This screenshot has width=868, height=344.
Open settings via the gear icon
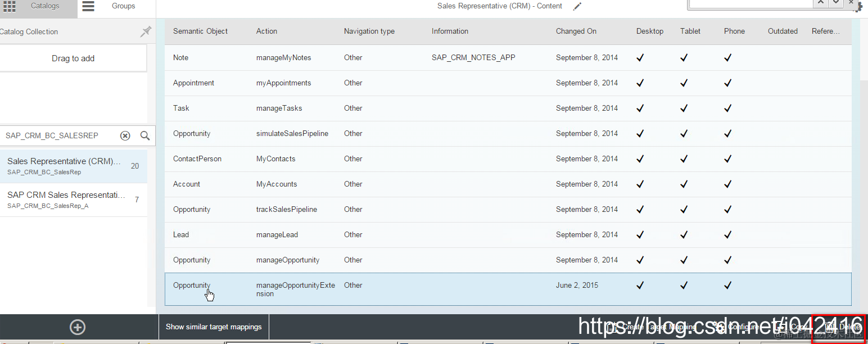(x=861, y=6)
